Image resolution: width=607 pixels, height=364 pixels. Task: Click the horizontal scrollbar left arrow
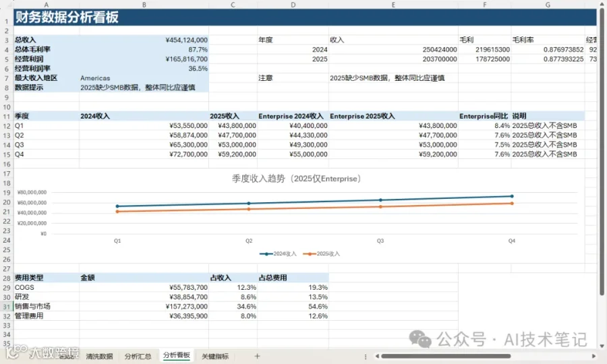click(x=377, y=357)
